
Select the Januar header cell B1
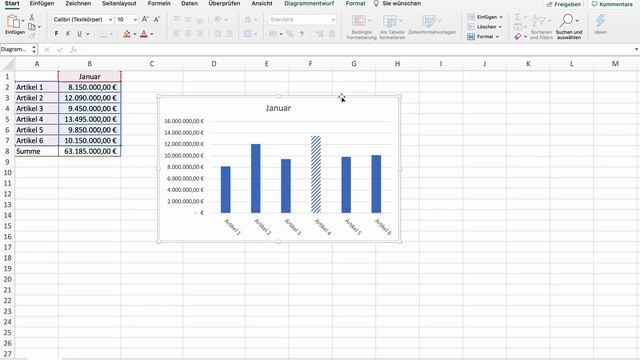pos(90,76)
